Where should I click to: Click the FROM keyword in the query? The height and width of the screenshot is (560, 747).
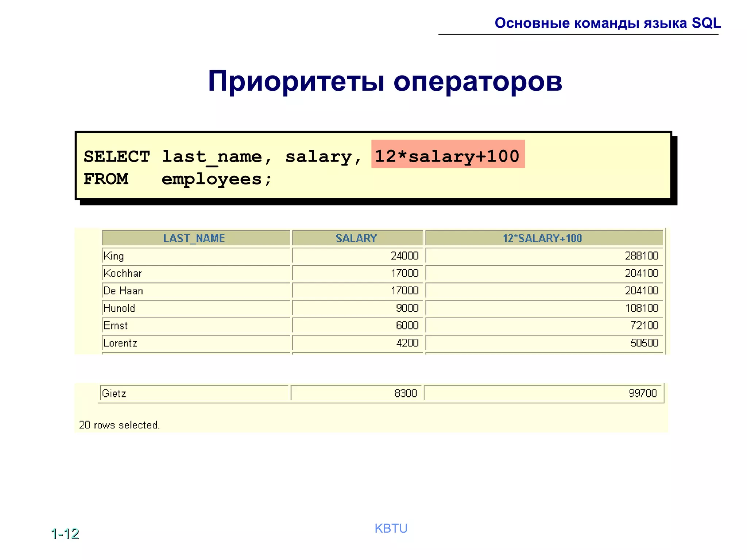pyautogui.click(x=106, y=179)
